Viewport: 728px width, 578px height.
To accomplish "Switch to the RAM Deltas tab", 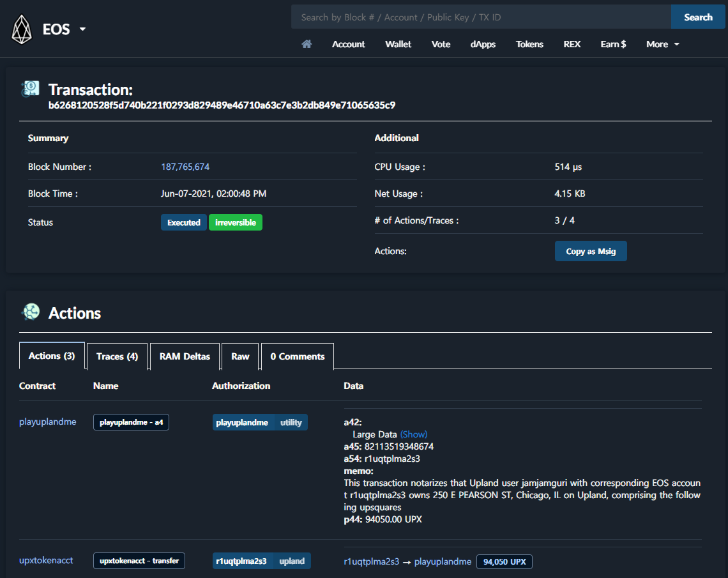I will coord(185,356).
